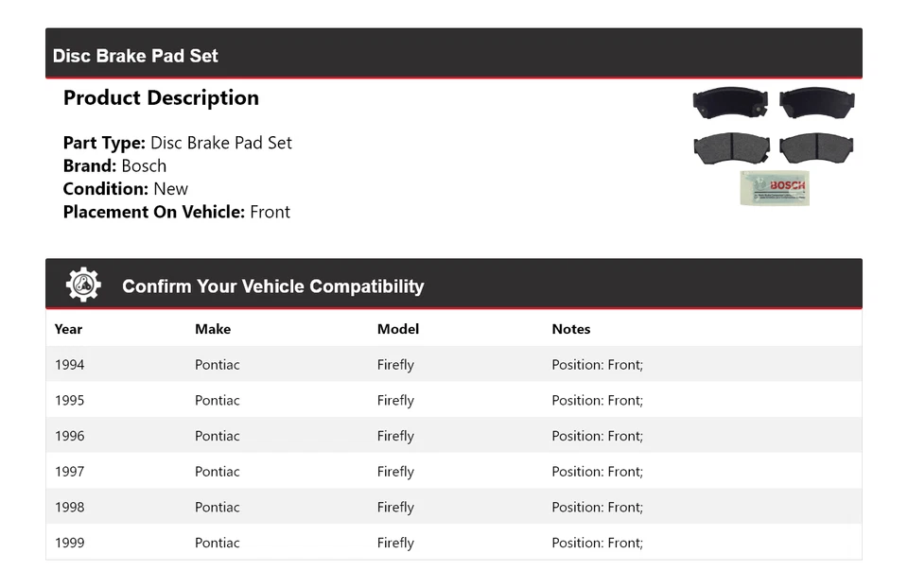Click the Part Type description line
This screenshot has width=908, height=588.
177,143
